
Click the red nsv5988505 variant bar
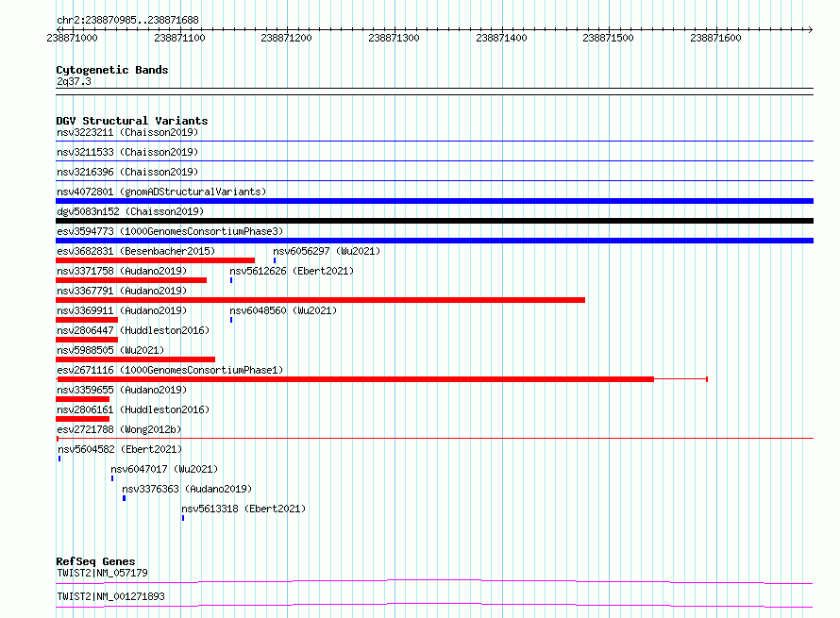(136, 359)
